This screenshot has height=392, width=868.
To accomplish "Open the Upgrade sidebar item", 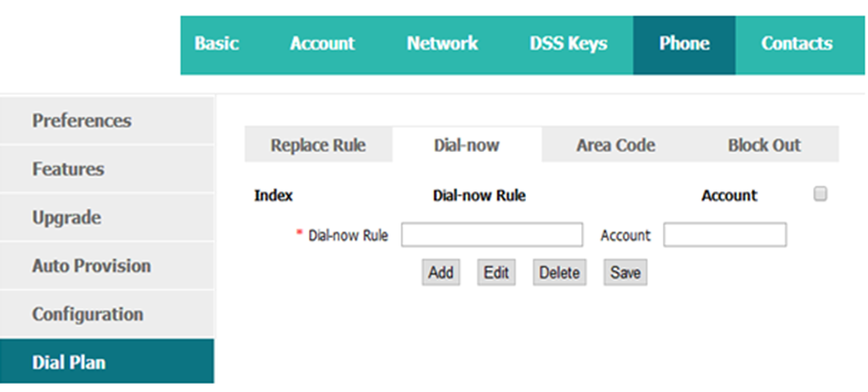I will pos(107,217).
